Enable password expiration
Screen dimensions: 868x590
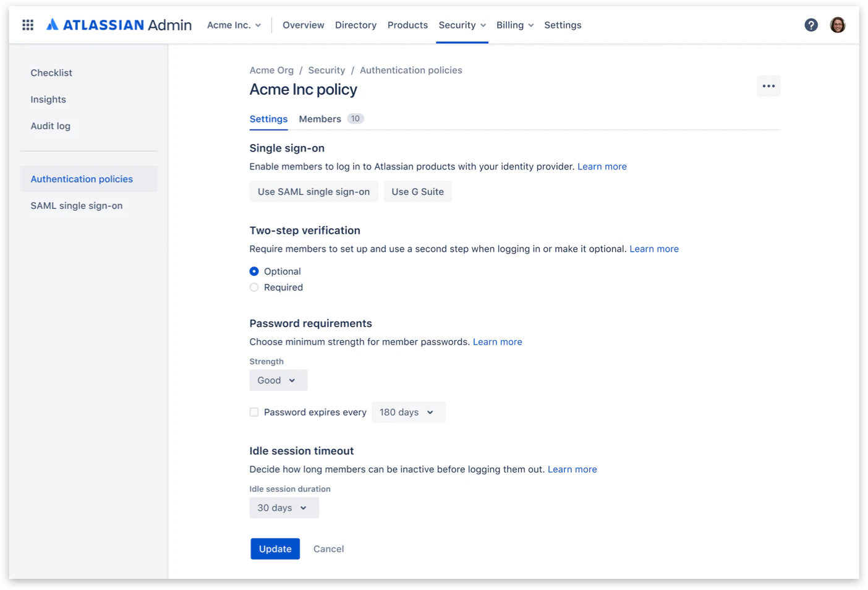click(x=254, y=412)
